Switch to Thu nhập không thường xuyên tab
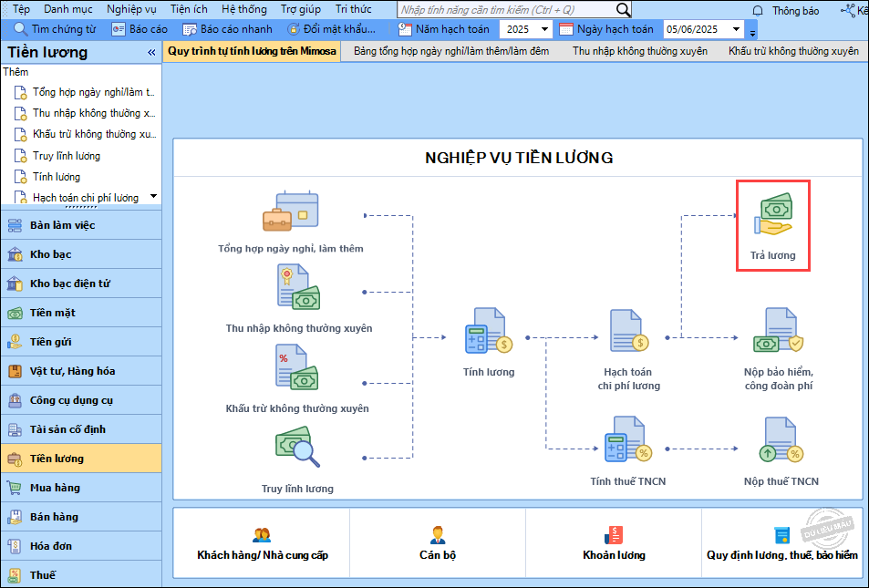This screenshot has height=588, width=869. (x=639, y=52)
